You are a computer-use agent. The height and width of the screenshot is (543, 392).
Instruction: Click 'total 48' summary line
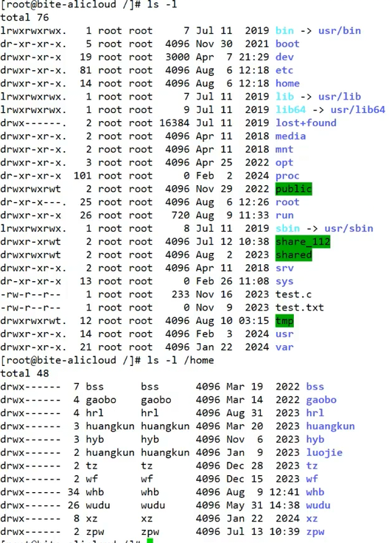24,373
